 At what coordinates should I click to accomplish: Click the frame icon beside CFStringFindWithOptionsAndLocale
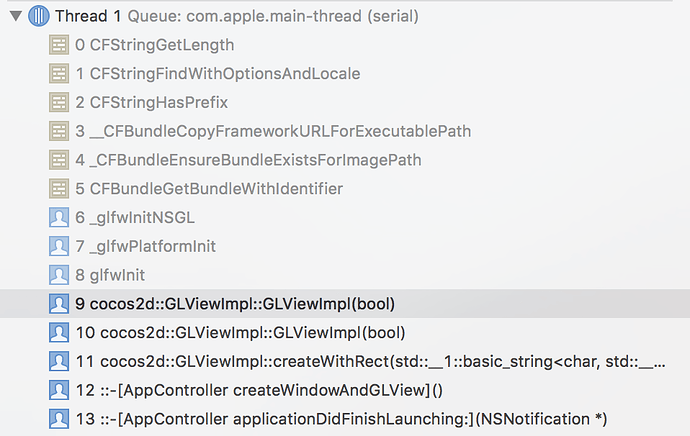(x=60, y=74)
